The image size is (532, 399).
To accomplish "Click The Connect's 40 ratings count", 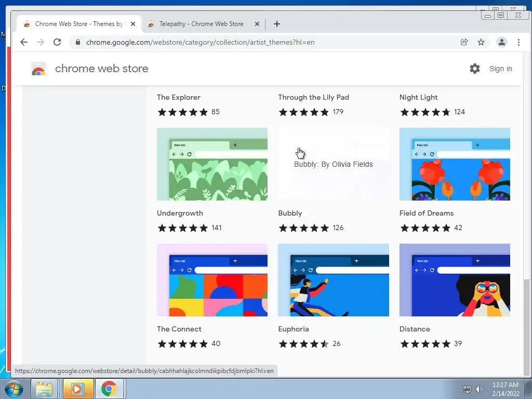I will [216, 344].
